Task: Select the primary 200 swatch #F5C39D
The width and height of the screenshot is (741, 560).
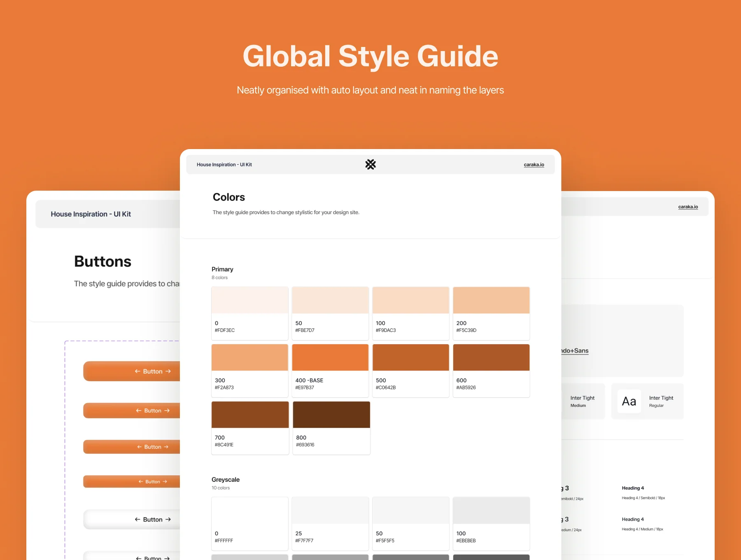Action: (x=491, y=313)
